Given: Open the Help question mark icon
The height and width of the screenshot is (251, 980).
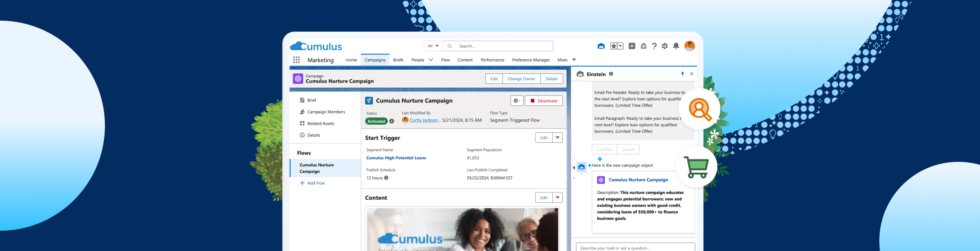Looking at the screenshot, I should point(654,46).
